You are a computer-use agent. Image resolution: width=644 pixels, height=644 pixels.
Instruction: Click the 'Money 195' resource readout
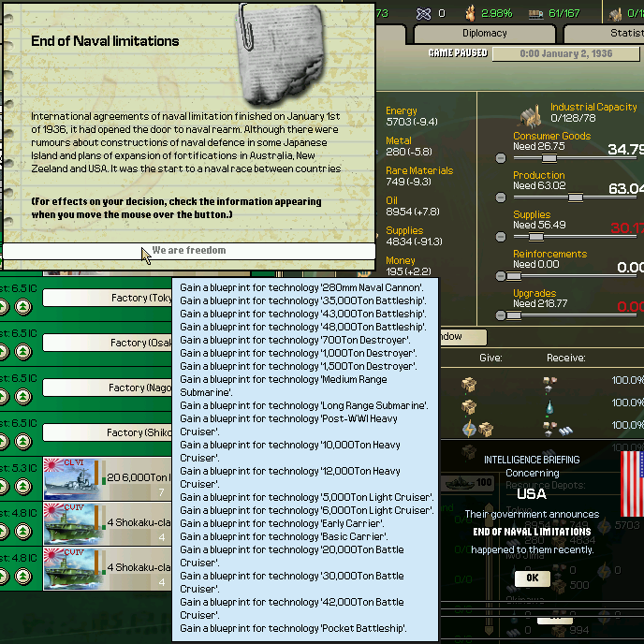[408, 266]
